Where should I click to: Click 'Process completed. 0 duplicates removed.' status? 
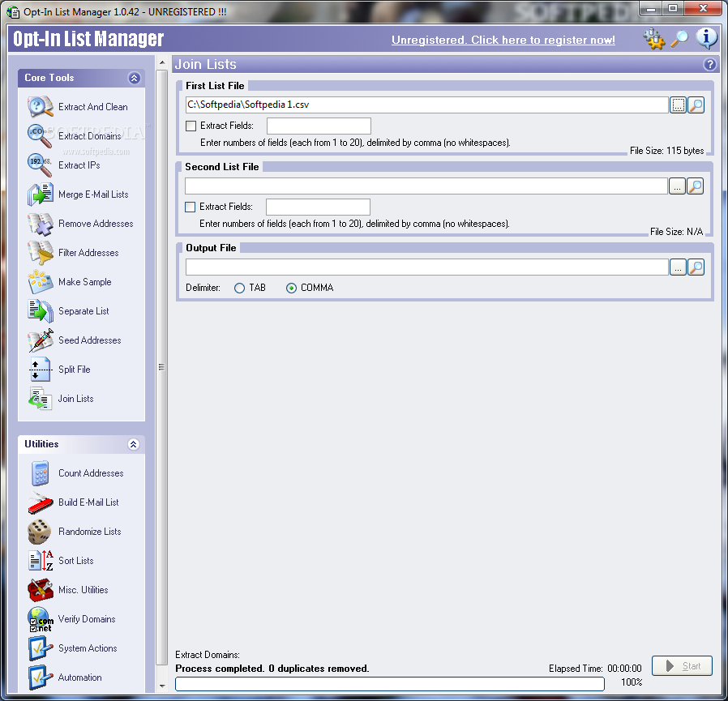(x=272, y=669)
